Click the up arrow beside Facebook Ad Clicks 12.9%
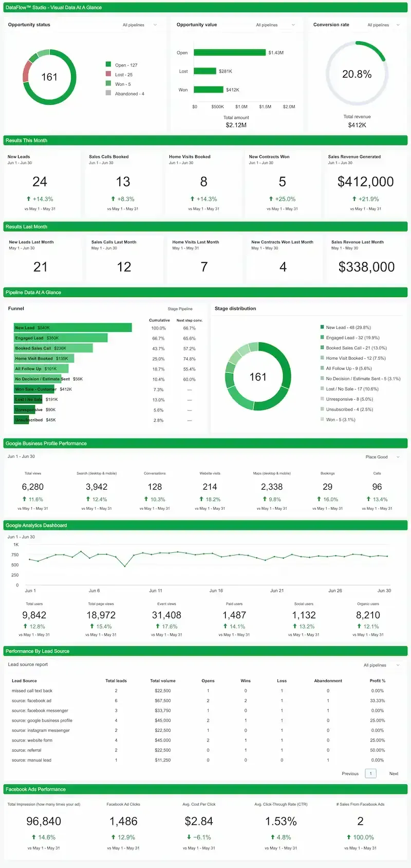 (x=114, y=837)
